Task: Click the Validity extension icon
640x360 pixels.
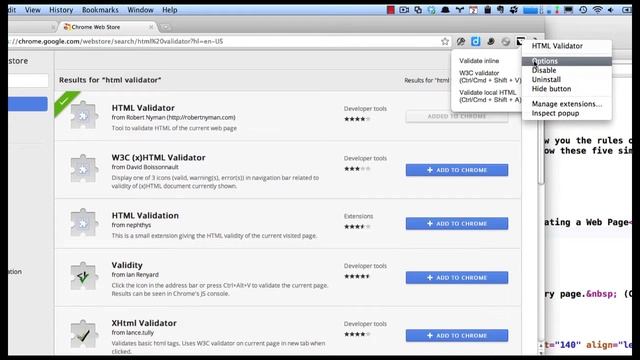Action: coord(83,276)
